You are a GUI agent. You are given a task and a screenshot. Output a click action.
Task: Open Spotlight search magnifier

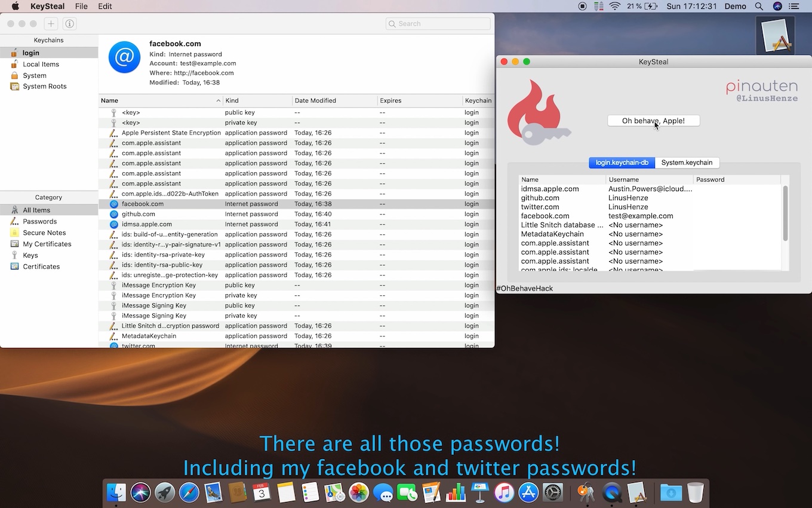(x=759, y=6)
